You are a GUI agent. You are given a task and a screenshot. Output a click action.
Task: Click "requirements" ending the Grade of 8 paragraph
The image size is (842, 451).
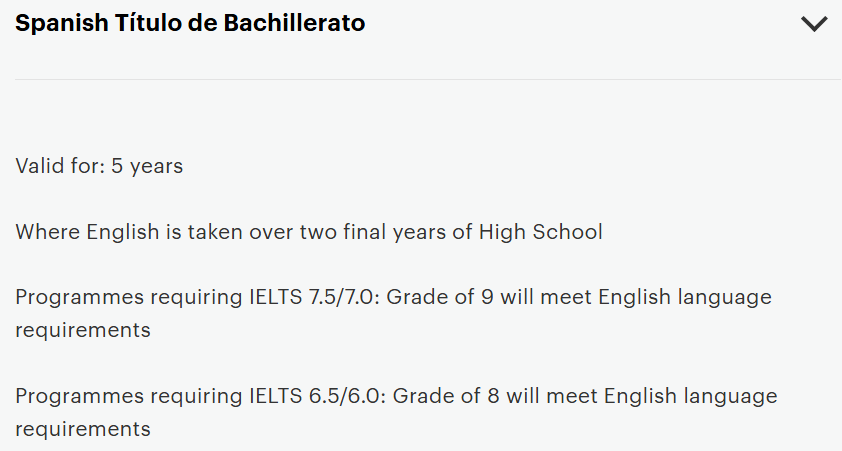(x=83, y=429)
